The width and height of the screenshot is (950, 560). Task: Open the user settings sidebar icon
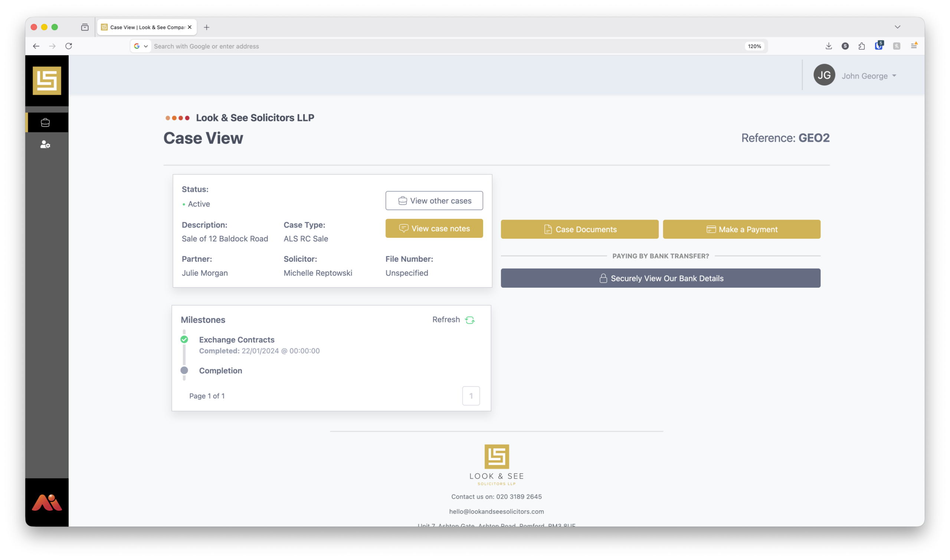coord(45,145)
